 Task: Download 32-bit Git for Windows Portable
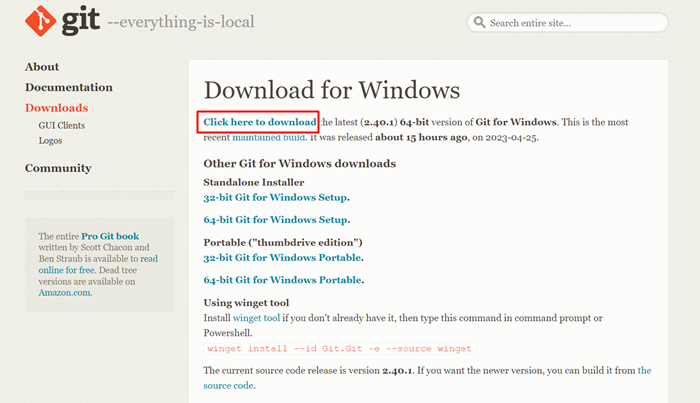pos(282,258)
